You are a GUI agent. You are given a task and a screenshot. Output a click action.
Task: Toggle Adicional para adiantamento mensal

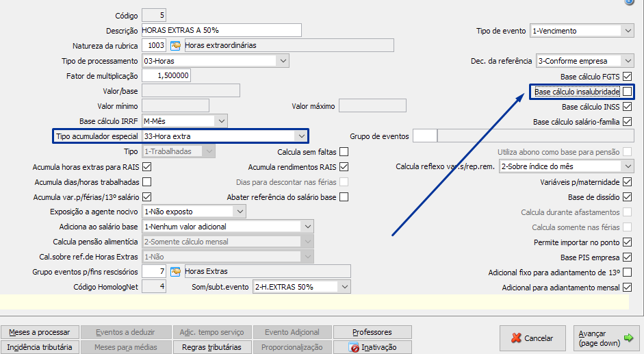point(627,288)
